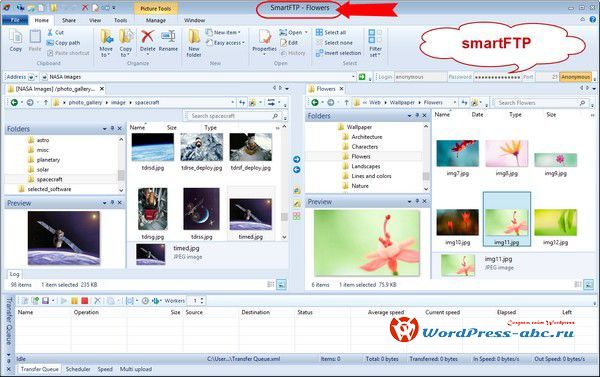Sort by Date column in Flowers pane
600x377 pixels.
tap(477, 114)
